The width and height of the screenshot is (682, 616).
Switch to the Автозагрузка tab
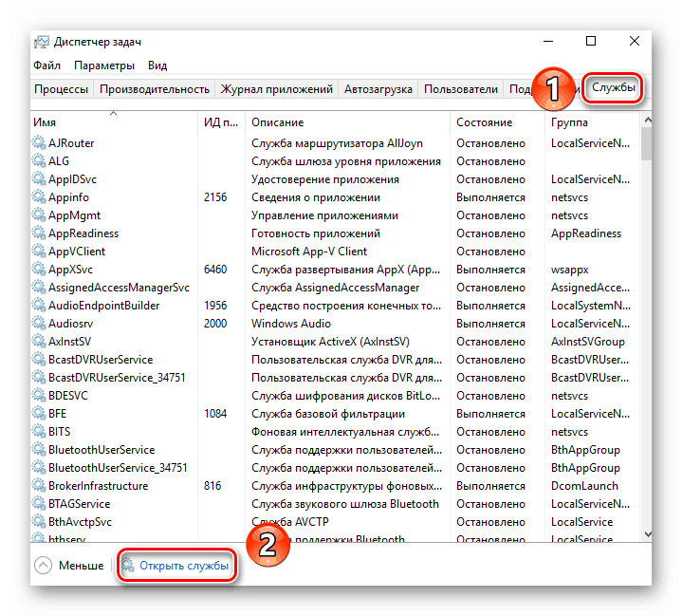pos(378,89)
